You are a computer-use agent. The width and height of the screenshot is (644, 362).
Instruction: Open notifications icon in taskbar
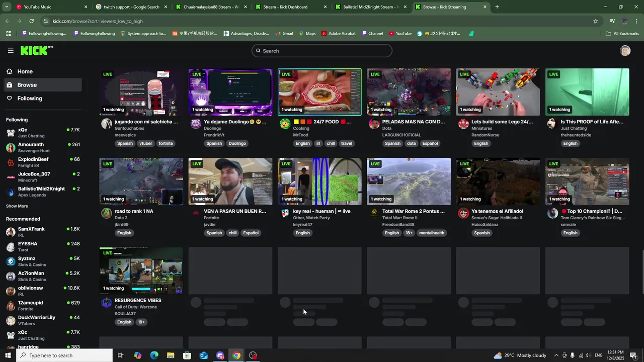pos(633,355)
